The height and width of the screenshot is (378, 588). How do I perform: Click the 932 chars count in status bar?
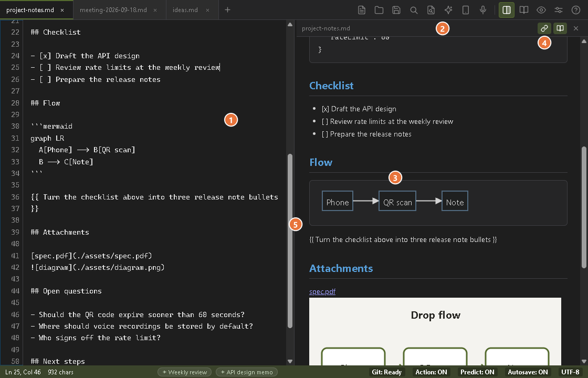coord(61,372)
